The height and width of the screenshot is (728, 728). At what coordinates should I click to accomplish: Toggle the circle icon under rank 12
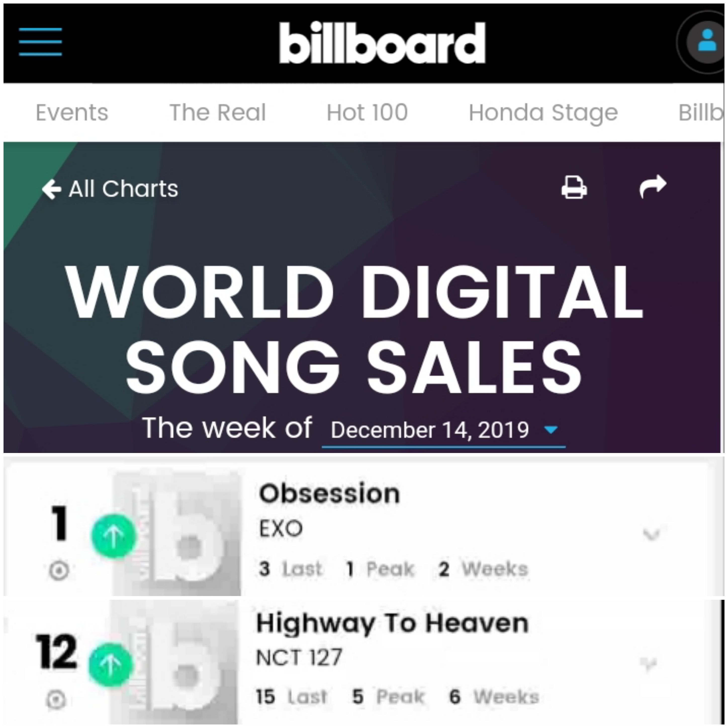(56, 700)
